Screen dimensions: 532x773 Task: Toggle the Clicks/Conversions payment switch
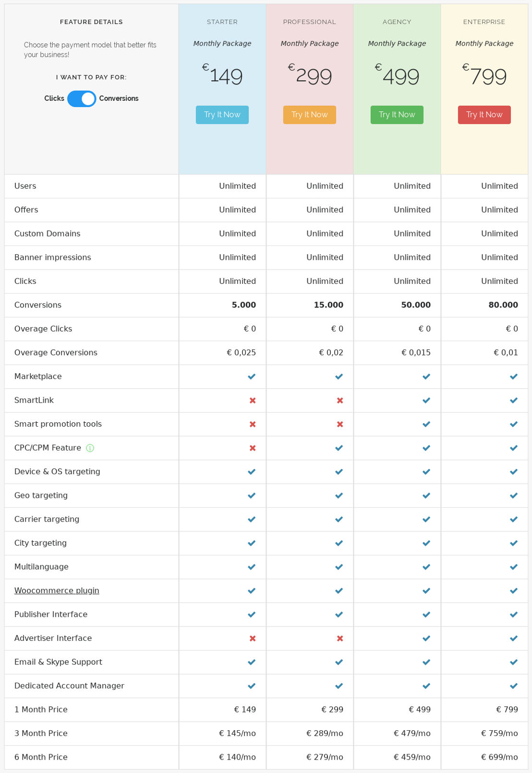click(x=82, y=98)
